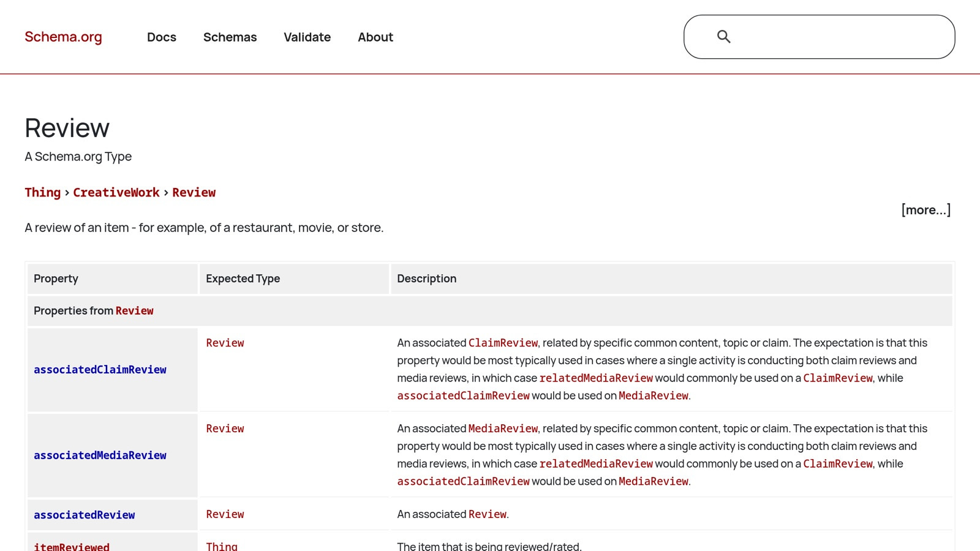Click expected type Thing for itemReviewed
Image resolution: width=980 pixels, height=551 pixels.
coord(222,546)
